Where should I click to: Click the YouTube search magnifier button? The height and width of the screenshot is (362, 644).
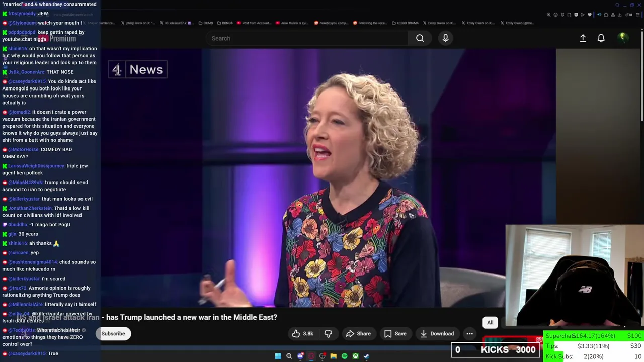(420, 38)
